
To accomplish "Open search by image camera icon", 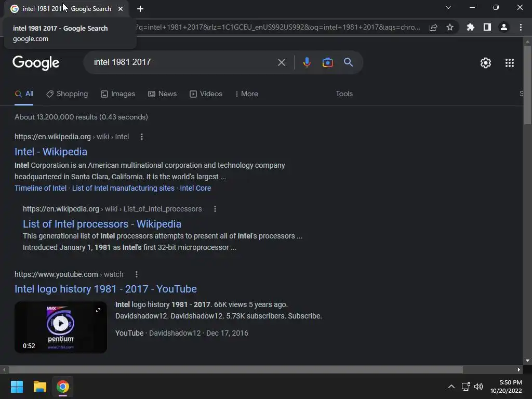I will coord(327,62).
